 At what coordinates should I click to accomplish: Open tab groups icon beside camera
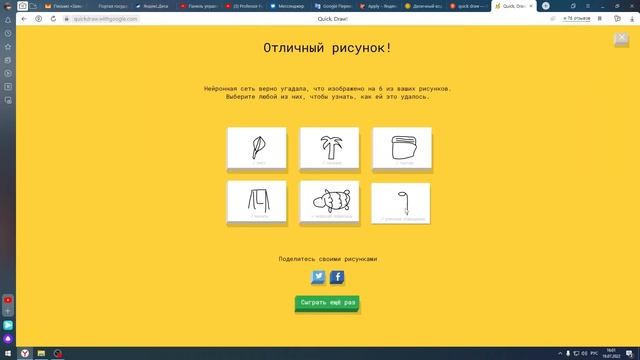pyautogui.click(x=33, y=6)
